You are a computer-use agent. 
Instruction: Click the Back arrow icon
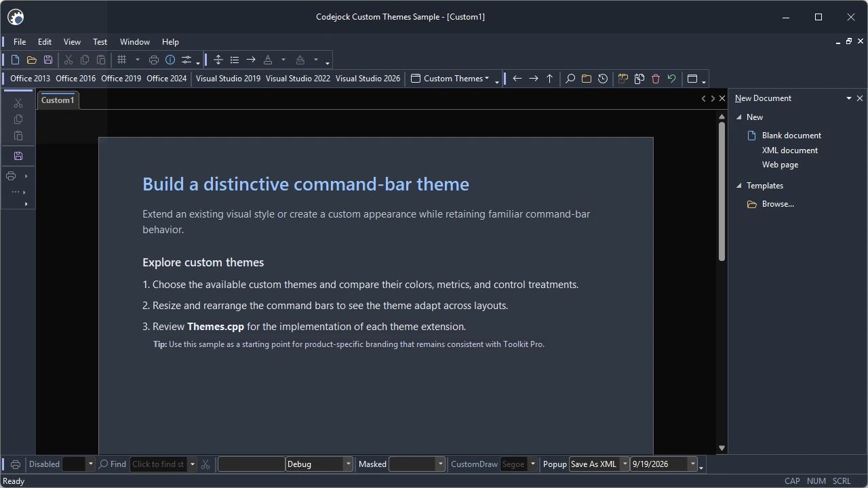517,79
